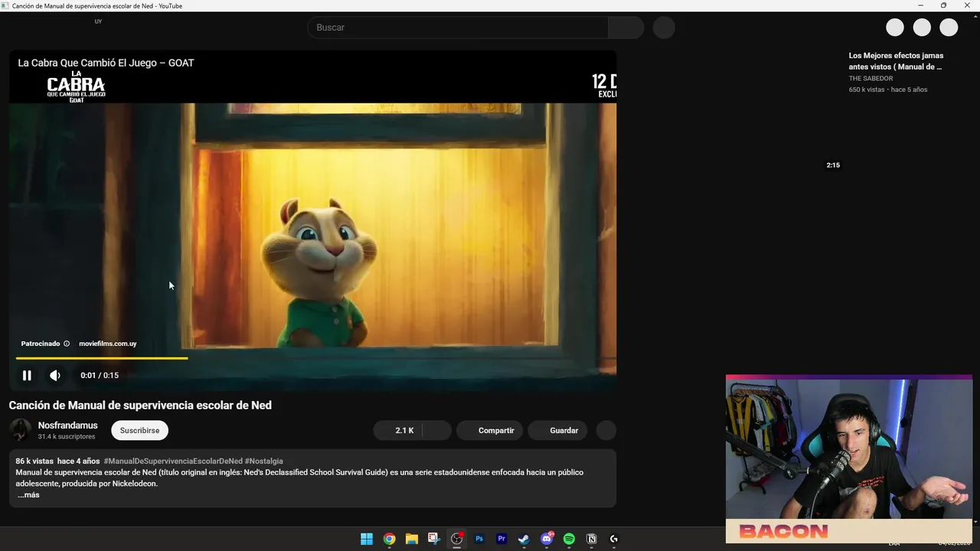Open the #Nostalgia hashtag link

(264, 461)
